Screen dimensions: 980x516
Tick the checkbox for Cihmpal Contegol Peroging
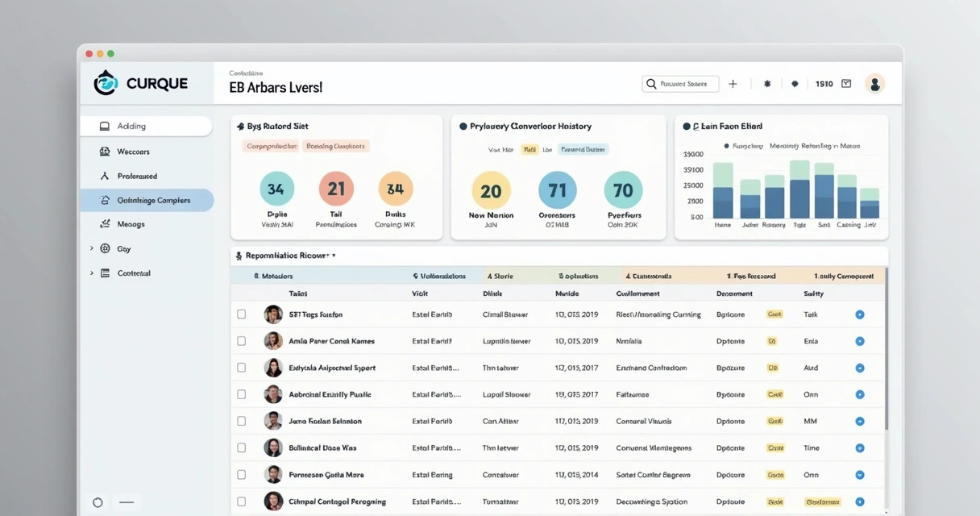(x=241, y=501)
